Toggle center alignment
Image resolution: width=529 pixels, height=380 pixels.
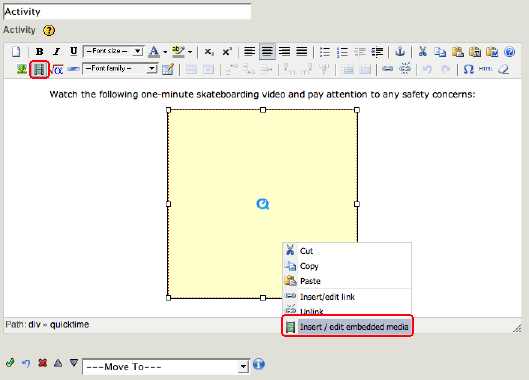(x=267, y=52)
